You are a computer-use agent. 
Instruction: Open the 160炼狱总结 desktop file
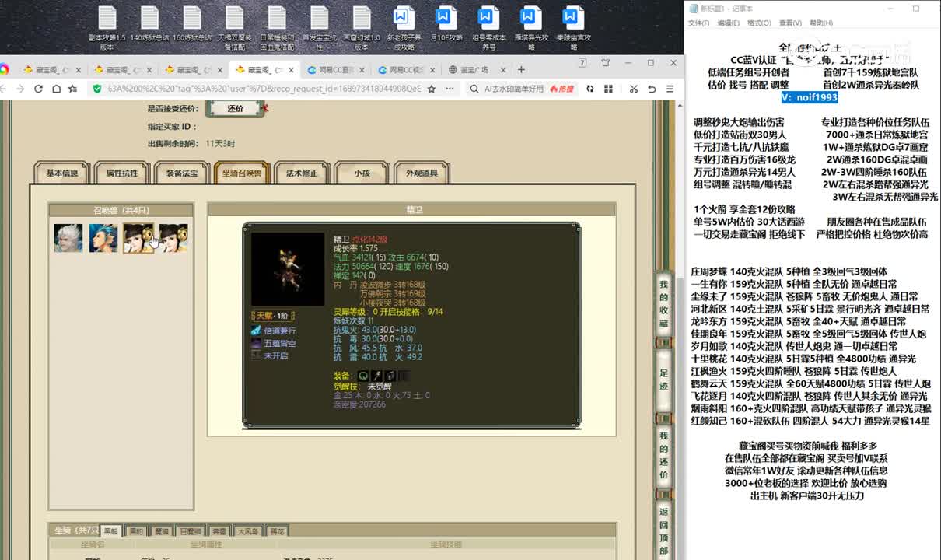192,25
